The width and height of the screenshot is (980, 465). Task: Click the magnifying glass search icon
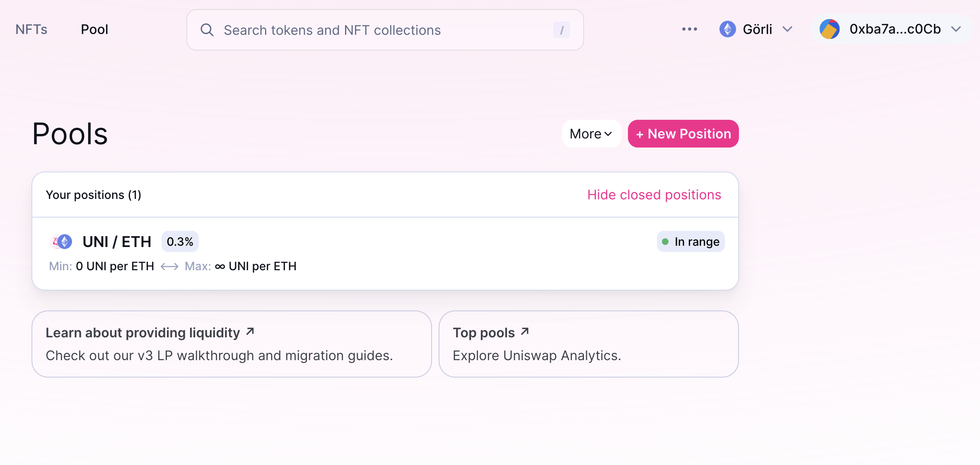[207, 30]
